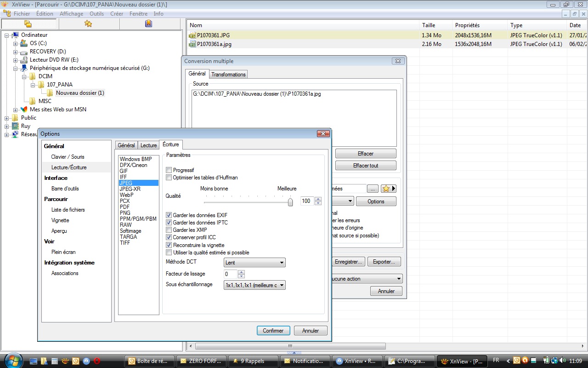The width and height of the screenshot is (588, 368).
Task: Click the horizontal scrollbar of file list
Action: point(290,345)
